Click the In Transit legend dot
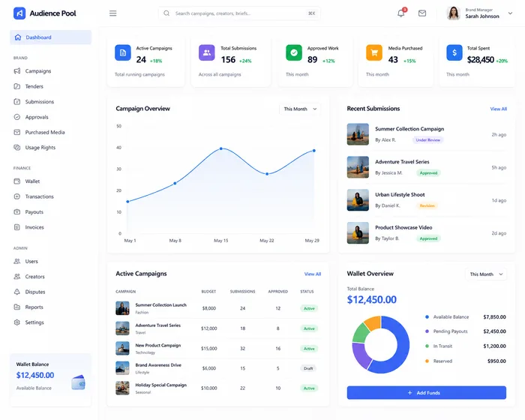Image resolution: width=525 pixels, height=420 pixels. tap(427, 346)
